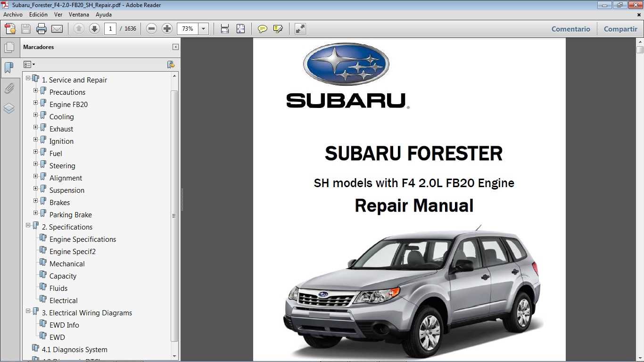Screen dimensions: 644x362
Task: Expand the Precautions bookmark
Action: (35, 90)
